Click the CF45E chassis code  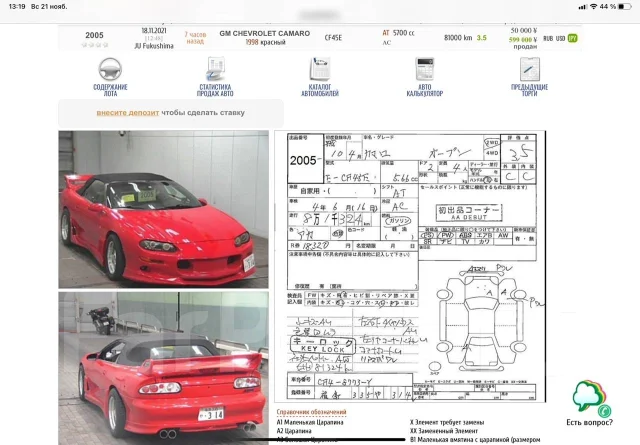pos(333,38)
